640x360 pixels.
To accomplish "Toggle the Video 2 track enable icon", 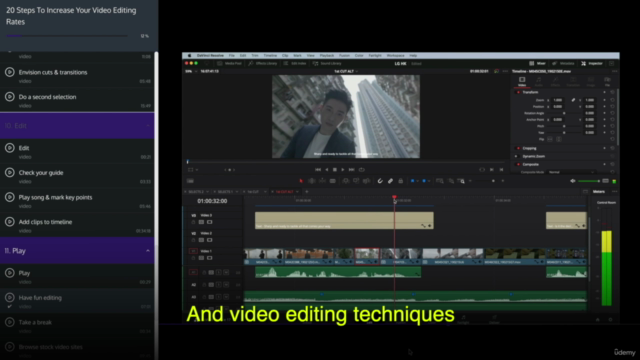I will point(209,240).
